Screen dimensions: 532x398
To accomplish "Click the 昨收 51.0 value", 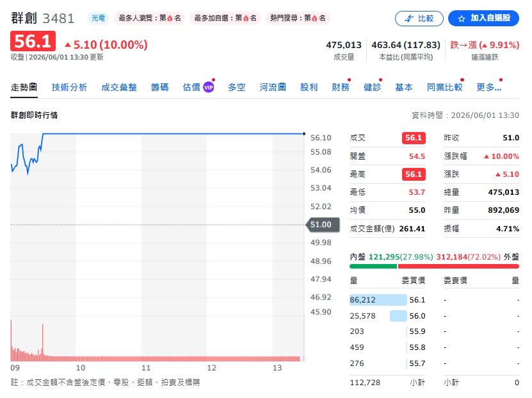I will 511,138.
